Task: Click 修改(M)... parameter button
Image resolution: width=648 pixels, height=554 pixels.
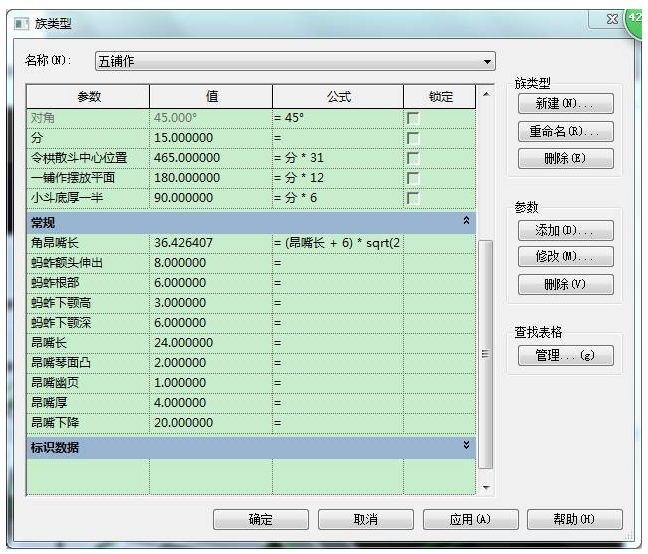Action: 565,257
